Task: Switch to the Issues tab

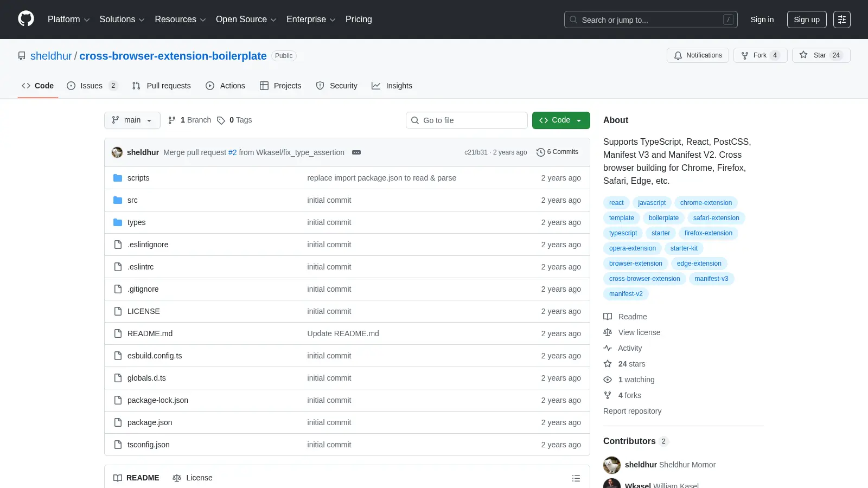Action: (92, 86)
